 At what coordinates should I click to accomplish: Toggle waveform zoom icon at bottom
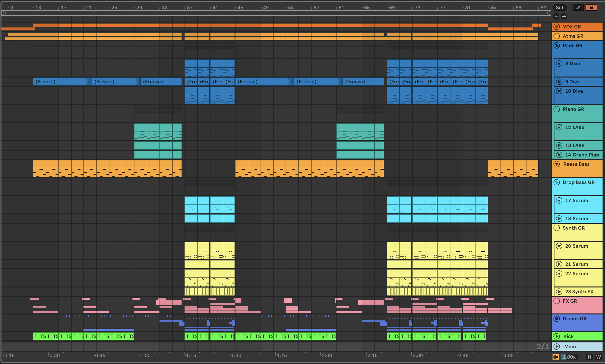coord(555,357)
